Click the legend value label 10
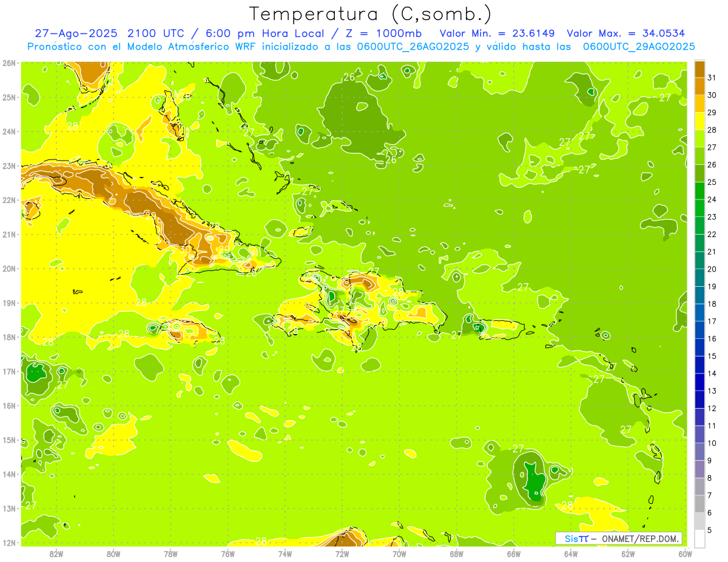 712,443
